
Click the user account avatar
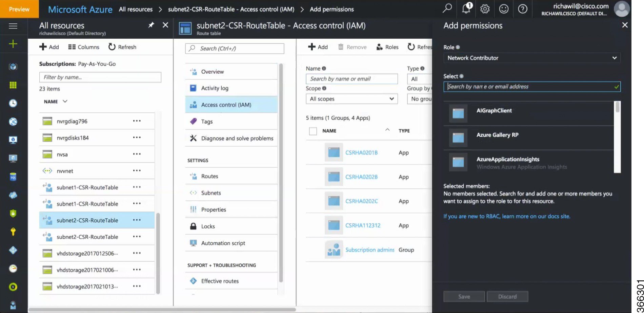point(622,9)
